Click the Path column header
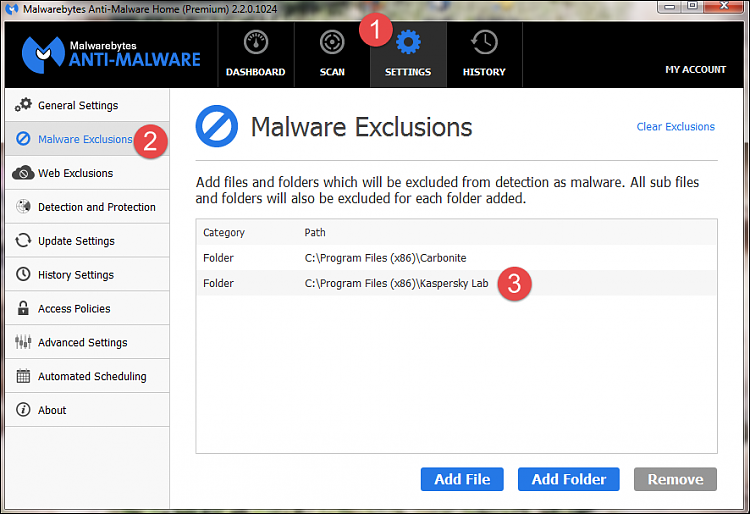 click(x=315, y=232)
